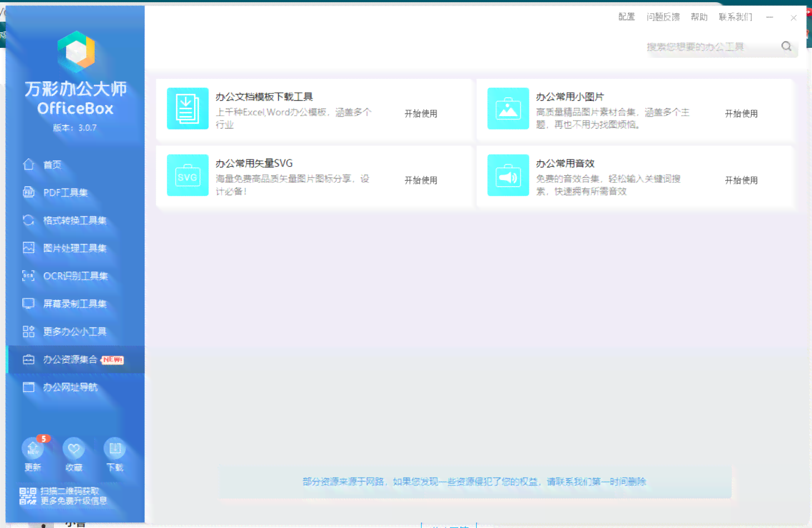Click the OCR scan sidebar icon

click(x=28, y=275)
